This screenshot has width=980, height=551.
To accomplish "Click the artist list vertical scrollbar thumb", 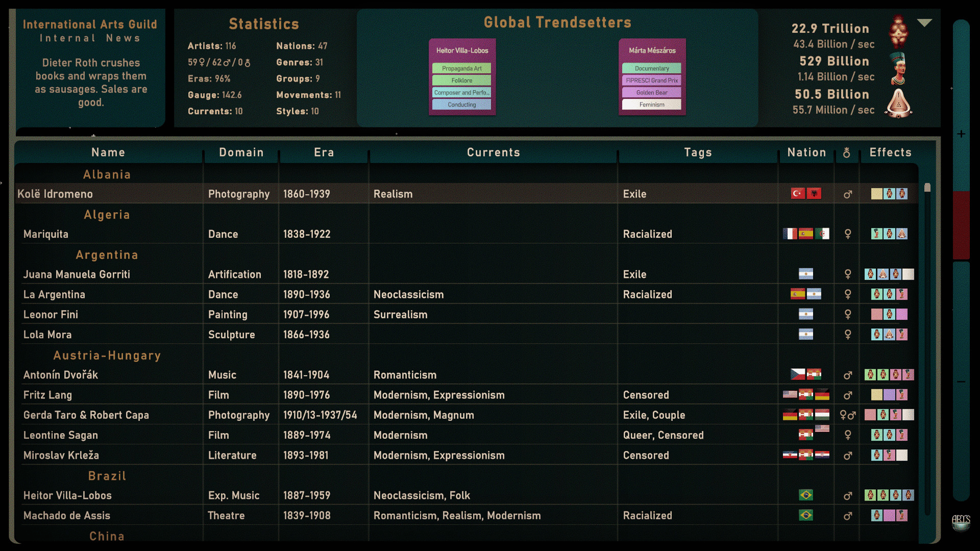I will [927, 188].
